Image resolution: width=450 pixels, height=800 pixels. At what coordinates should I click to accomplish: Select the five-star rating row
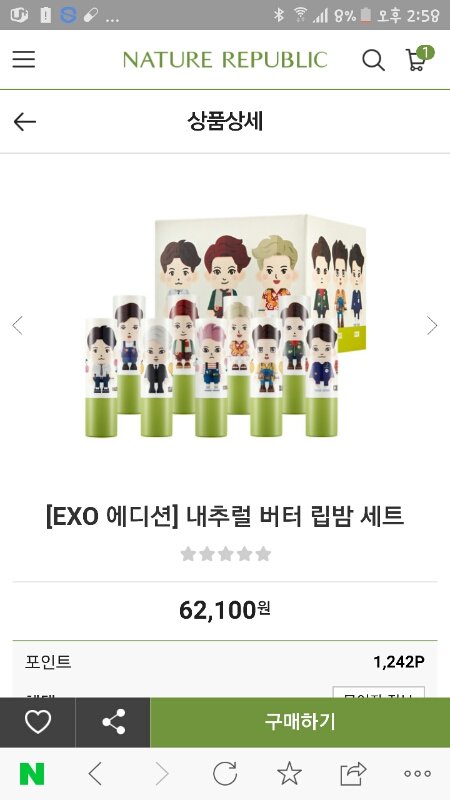(x=226, y=554)
